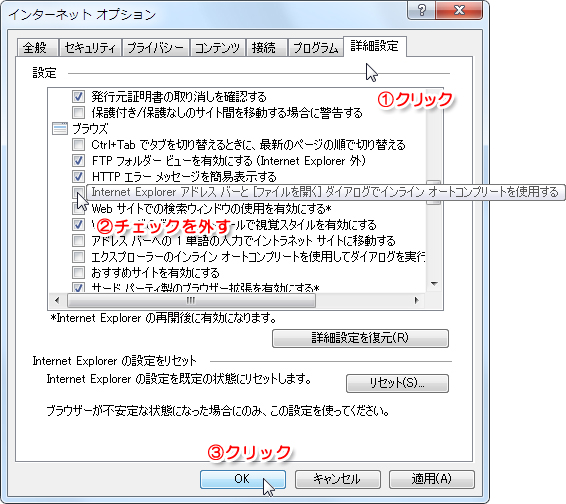The image size is (566, 504).
Task: Uncheck 発行元証明書の取り消しを確認する
Action: [x=78, y=97]
